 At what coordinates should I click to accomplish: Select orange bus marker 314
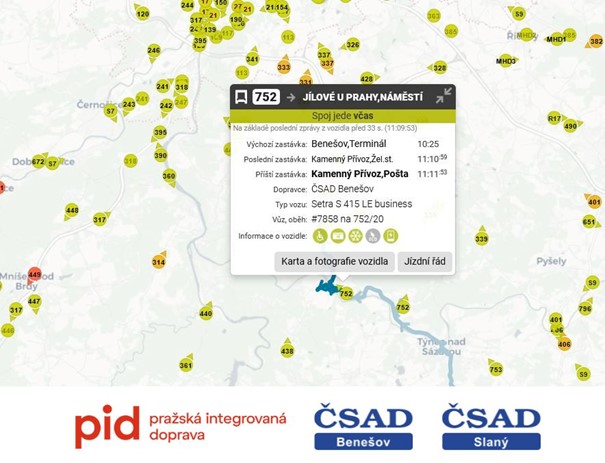click(x=159, y=262)
